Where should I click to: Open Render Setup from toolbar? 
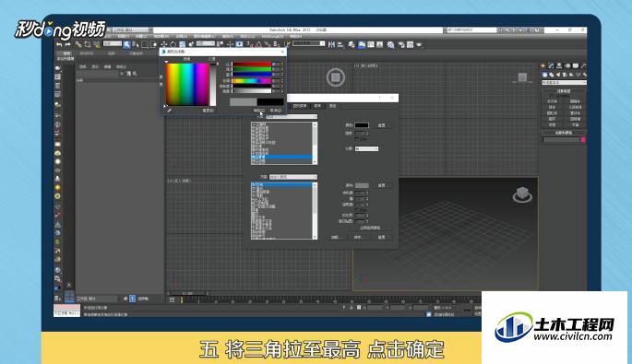[x=401, y=45]
